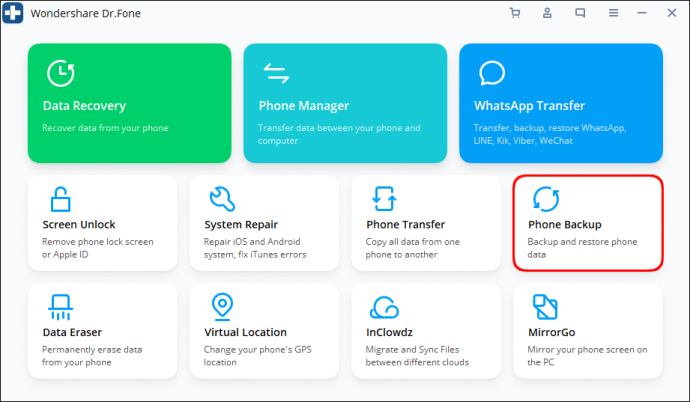Open the feedback chat icon
Viewport: 690px width, 402px height.
point(580,13)
